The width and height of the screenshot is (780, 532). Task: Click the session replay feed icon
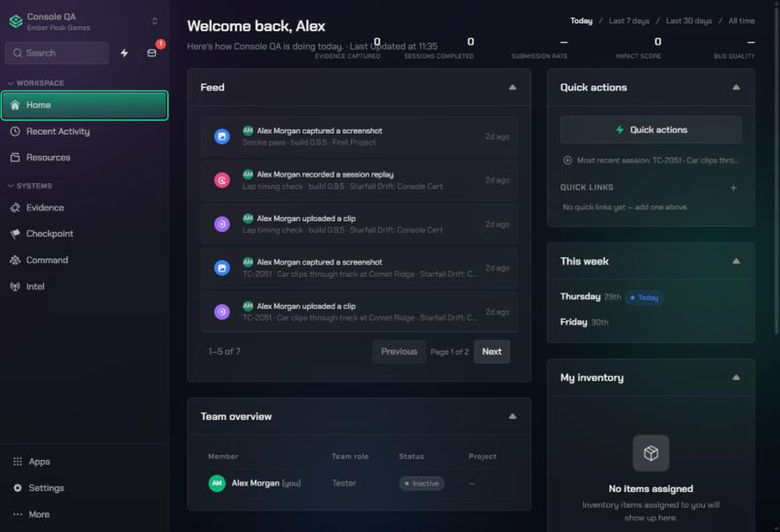[222, 181]
